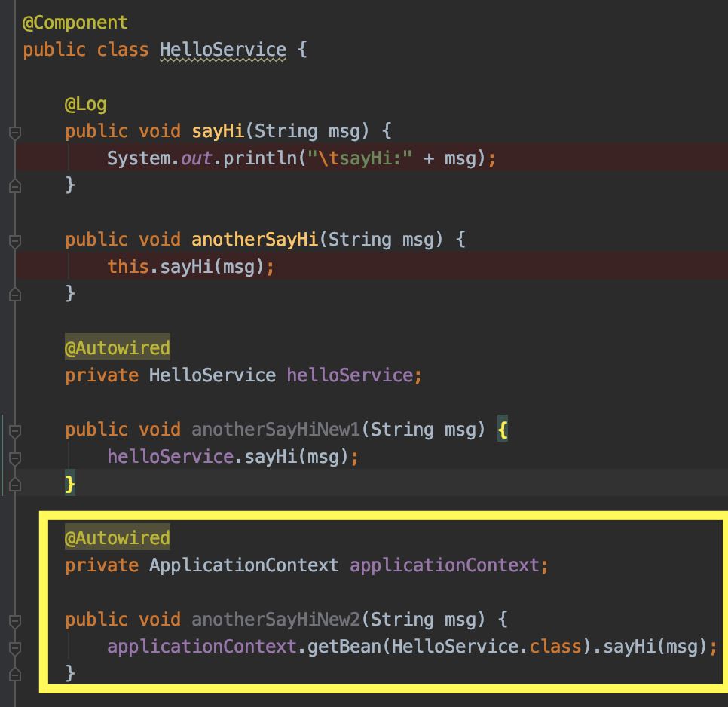Click the this.sayHi(msg) highlighted line
Screen dimensions: 728x707
(x=191, y=267)
